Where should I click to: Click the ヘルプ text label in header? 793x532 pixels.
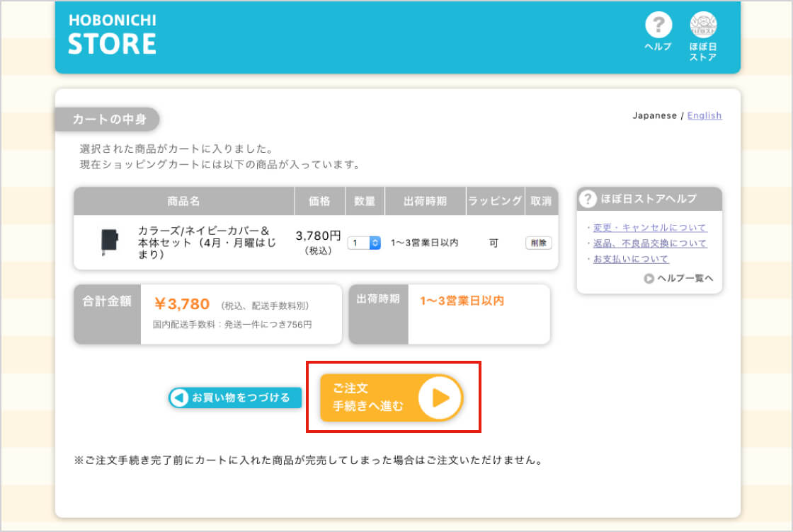tap(658, 47)
